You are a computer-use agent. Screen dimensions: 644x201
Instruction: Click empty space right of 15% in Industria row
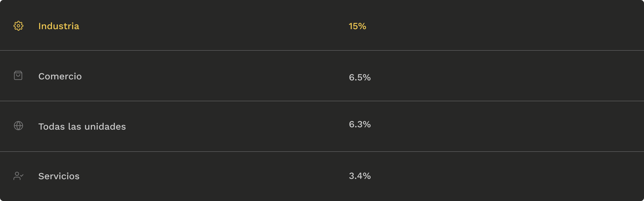point(503,26)
